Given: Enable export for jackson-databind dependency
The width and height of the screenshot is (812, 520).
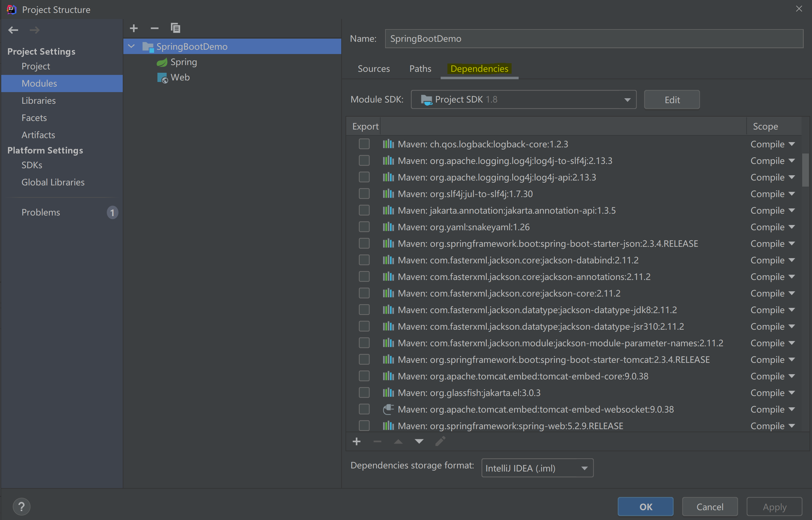Looking at the screenshot, I should (364, 260).
